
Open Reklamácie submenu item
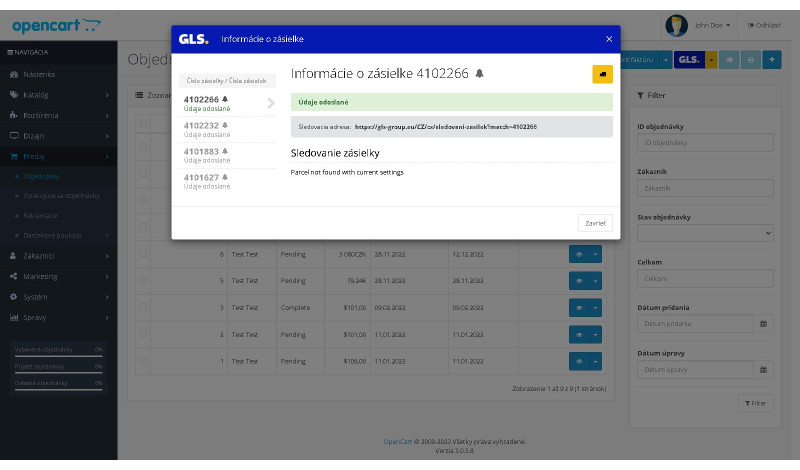point(59,215)
